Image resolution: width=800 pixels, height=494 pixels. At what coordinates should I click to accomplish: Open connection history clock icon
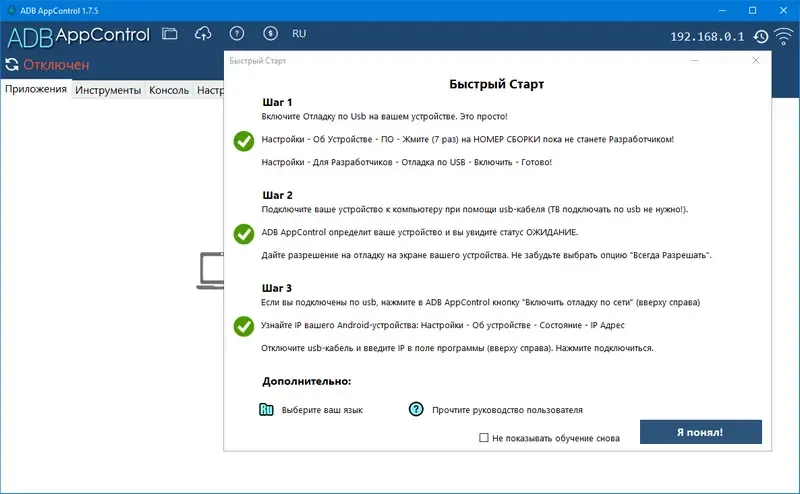pos(761,36)
